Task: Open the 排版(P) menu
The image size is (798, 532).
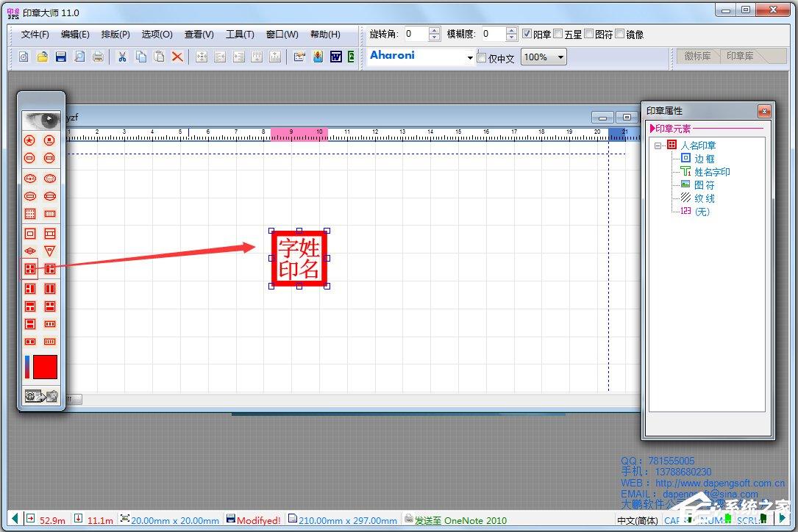Action: 115,34
